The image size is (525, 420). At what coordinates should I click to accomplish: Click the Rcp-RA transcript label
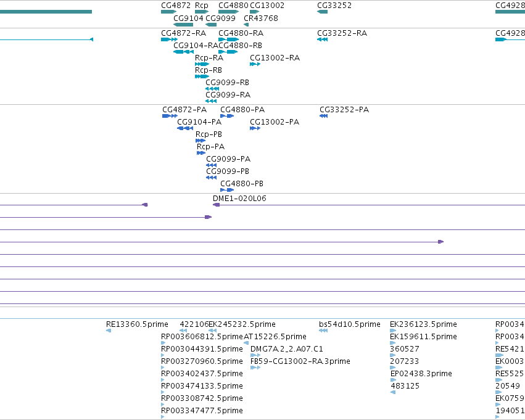[209, 58]
